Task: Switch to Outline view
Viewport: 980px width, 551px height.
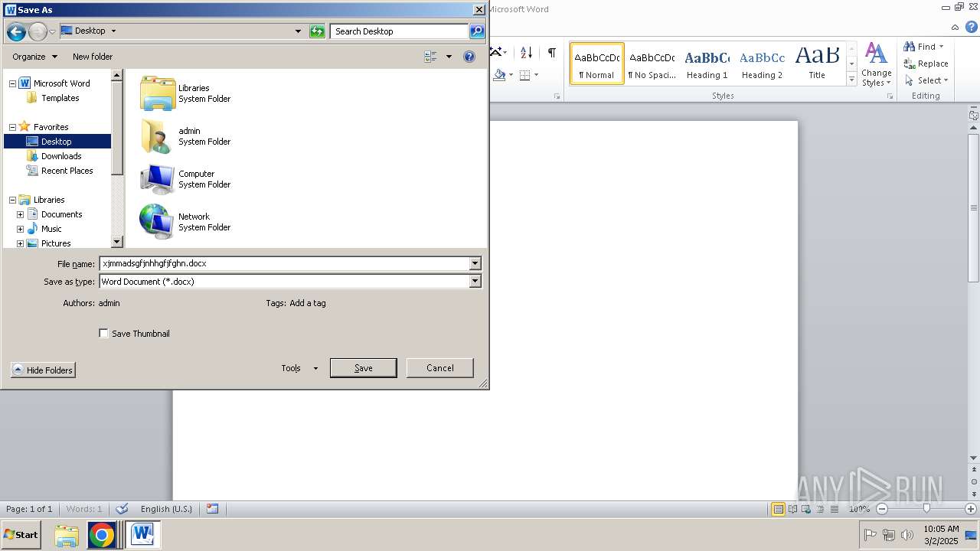Action: 821,509
